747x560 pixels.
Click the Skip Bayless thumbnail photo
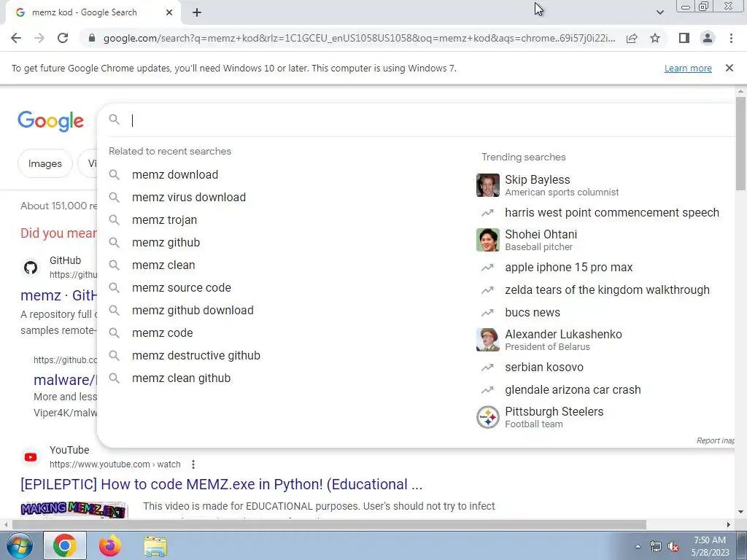click(x=488, y=185)
